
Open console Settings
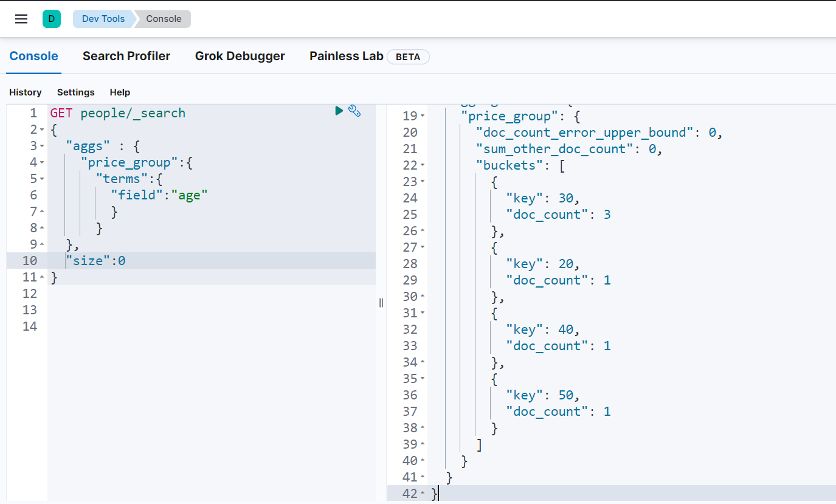(76, 92)
